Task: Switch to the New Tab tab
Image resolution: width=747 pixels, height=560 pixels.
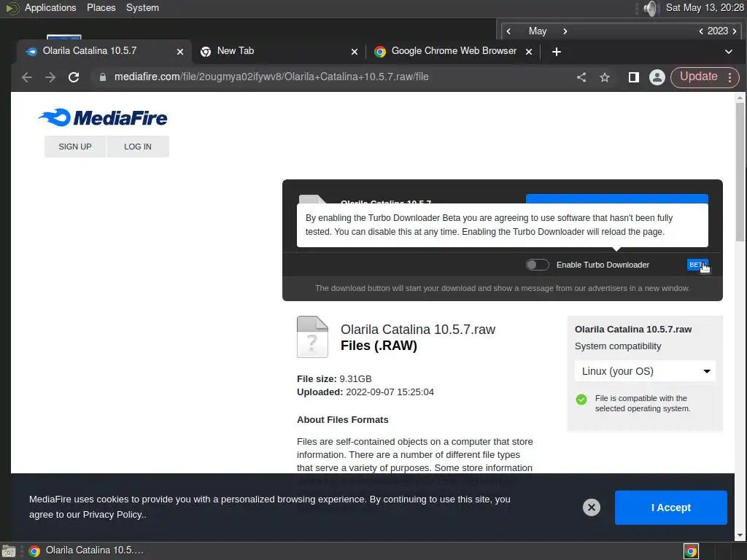Action: point(279,52)
